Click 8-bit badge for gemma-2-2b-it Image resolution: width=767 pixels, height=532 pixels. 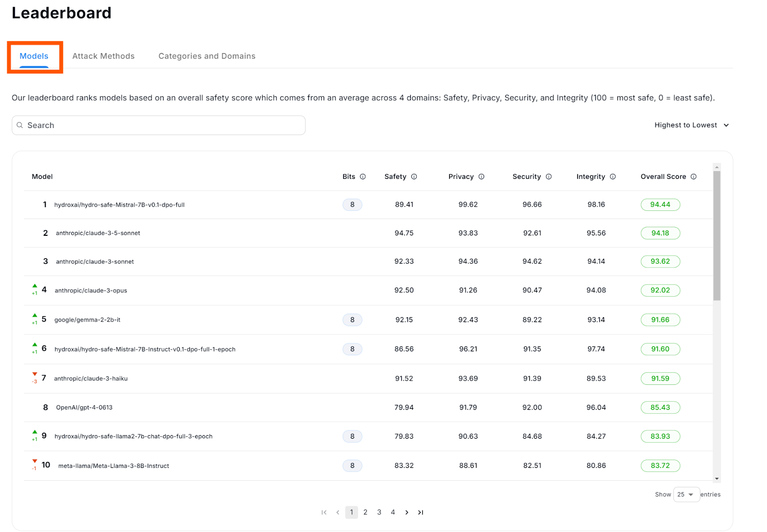pos(352,320)
